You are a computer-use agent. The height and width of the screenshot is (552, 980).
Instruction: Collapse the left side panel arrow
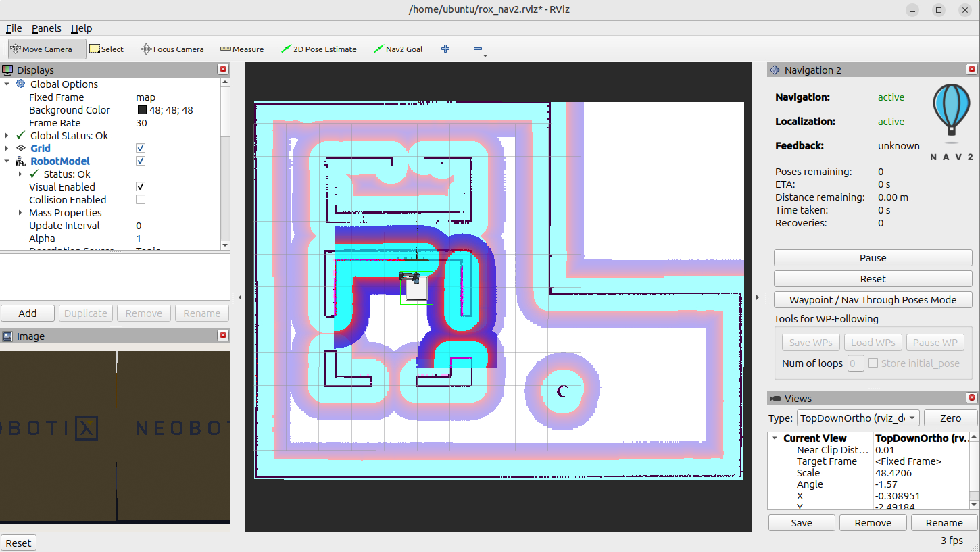click(241, 297)
